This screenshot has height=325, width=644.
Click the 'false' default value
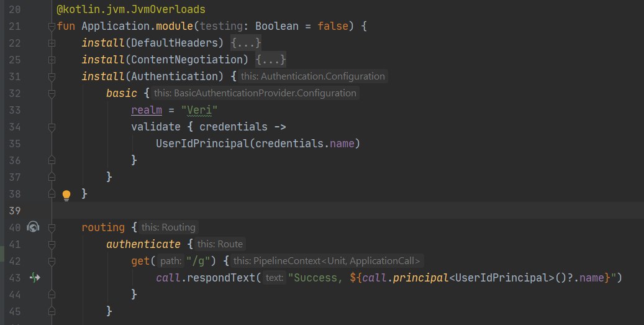[333, 26]
